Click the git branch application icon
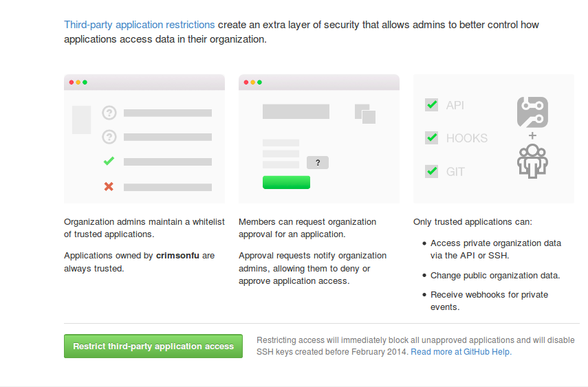Viewport: 588px width, 387px height. tap(532, 112)
